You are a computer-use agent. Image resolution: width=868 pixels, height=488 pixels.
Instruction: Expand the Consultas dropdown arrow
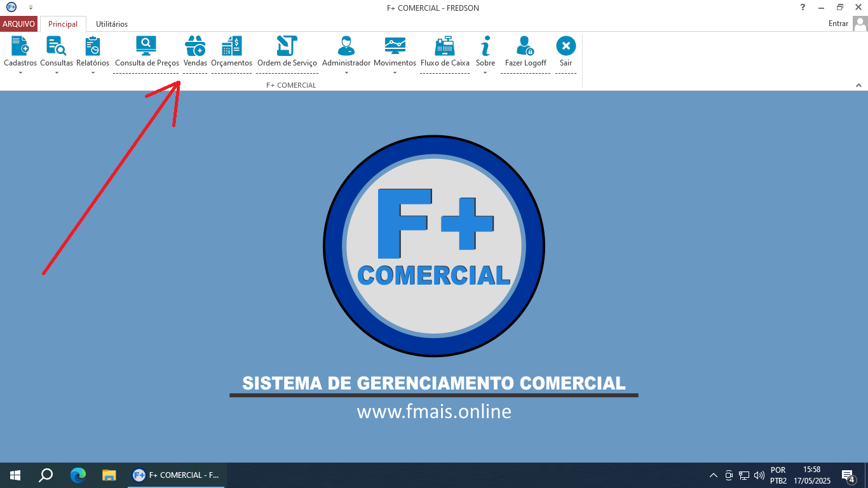click(x=56, y=74)
